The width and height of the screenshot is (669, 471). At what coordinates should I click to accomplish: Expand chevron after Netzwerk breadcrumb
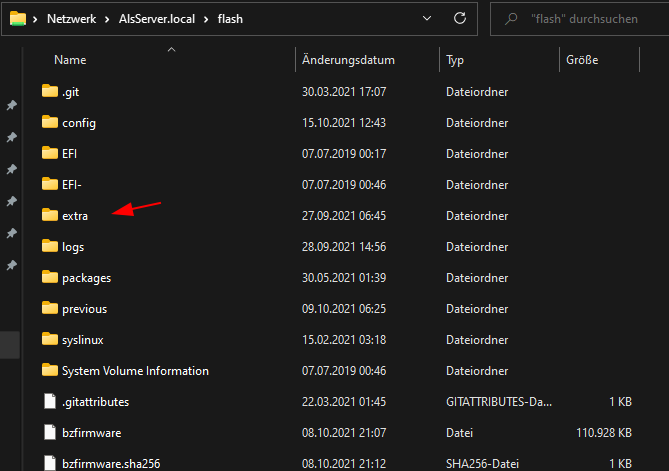tap(107, 19)
